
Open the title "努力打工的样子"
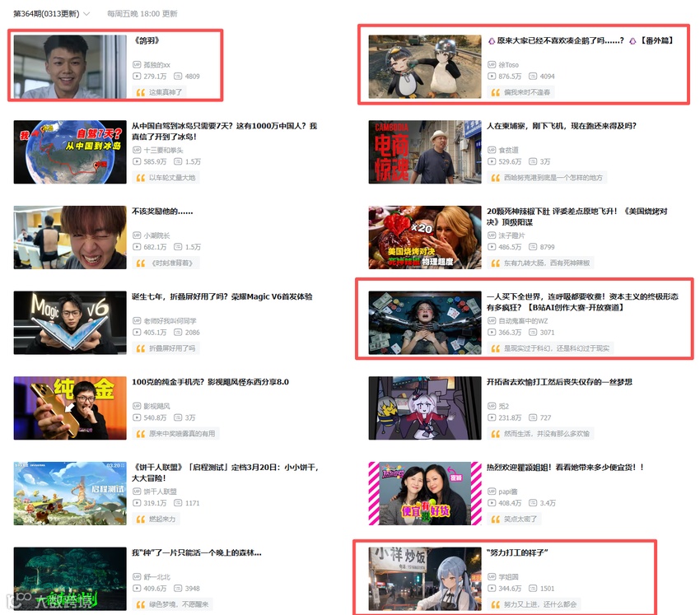(x=517, y=552)
